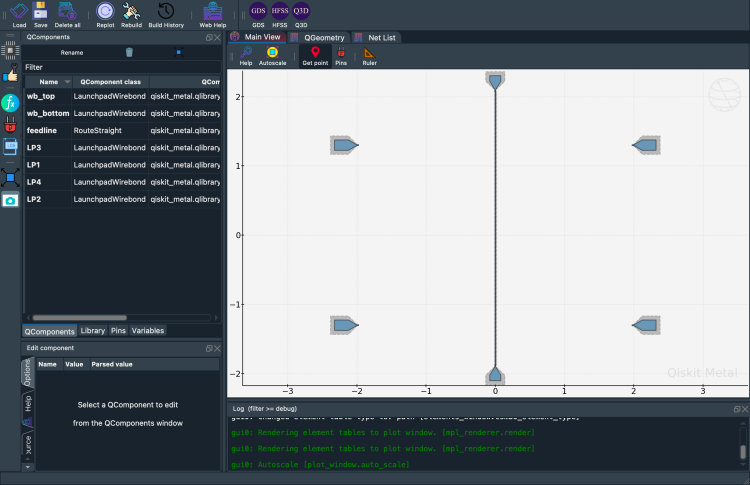Take a screenshot with camera icon
This screenshot has width=750, height=485.
tap(10, 200)
